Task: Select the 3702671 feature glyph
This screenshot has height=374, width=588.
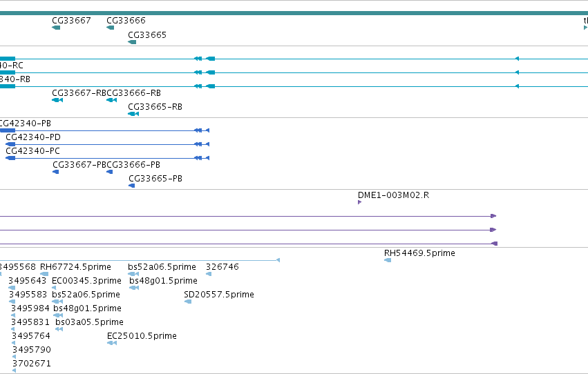Action: 15,371
